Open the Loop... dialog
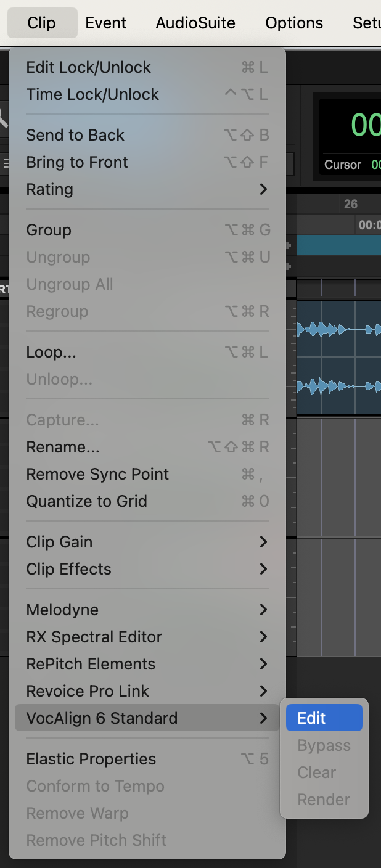 coord(51,352)
